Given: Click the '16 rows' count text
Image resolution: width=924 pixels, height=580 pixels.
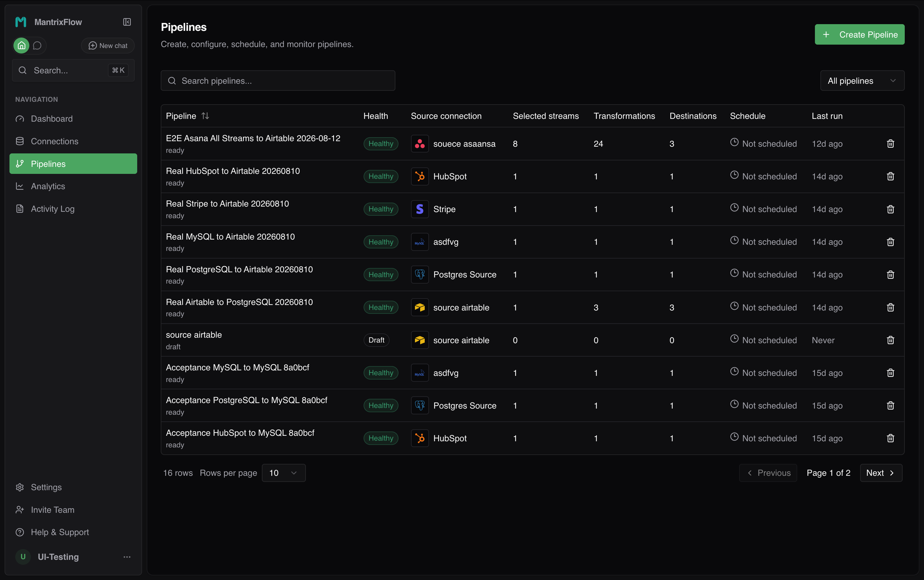Looking at the screenshot, I should (178, 473).
